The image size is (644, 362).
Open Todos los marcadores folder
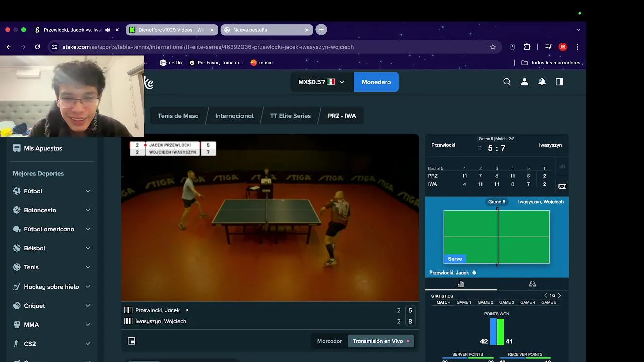[551, 63]
